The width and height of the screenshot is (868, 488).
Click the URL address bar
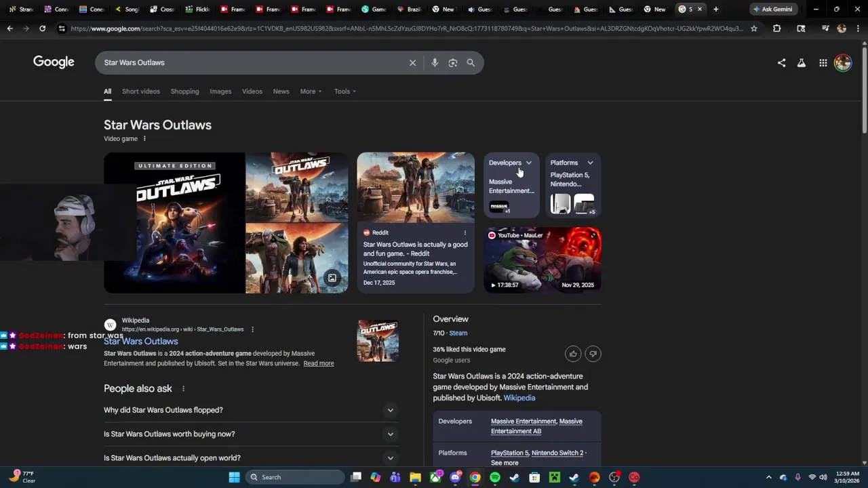coord(406,28)
